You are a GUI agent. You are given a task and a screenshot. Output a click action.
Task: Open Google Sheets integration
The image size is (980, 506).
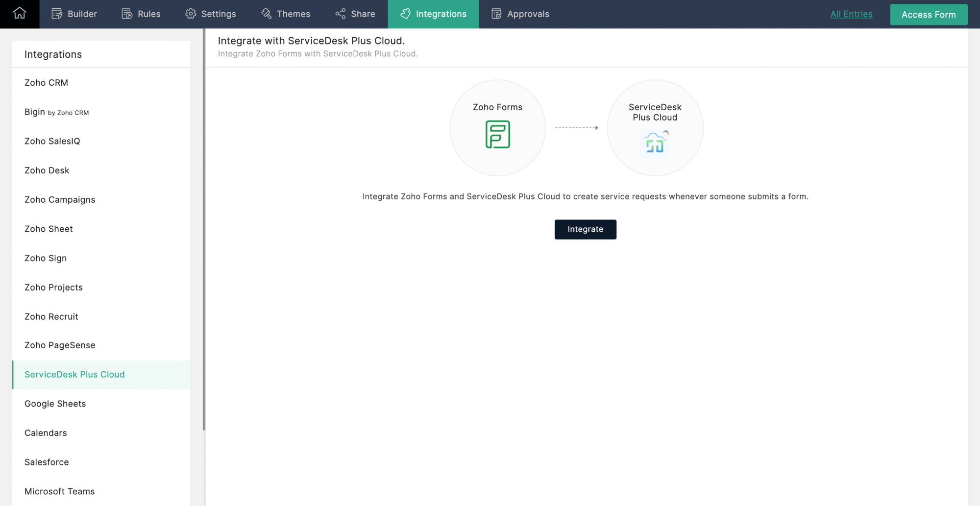point(101,404)
